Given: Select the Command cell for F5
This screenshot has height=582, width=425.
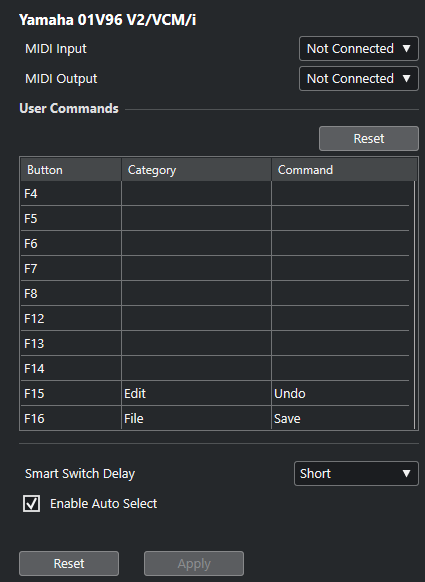Looking at the screenshot, I should pyautogui.click(x=340, y=218).
